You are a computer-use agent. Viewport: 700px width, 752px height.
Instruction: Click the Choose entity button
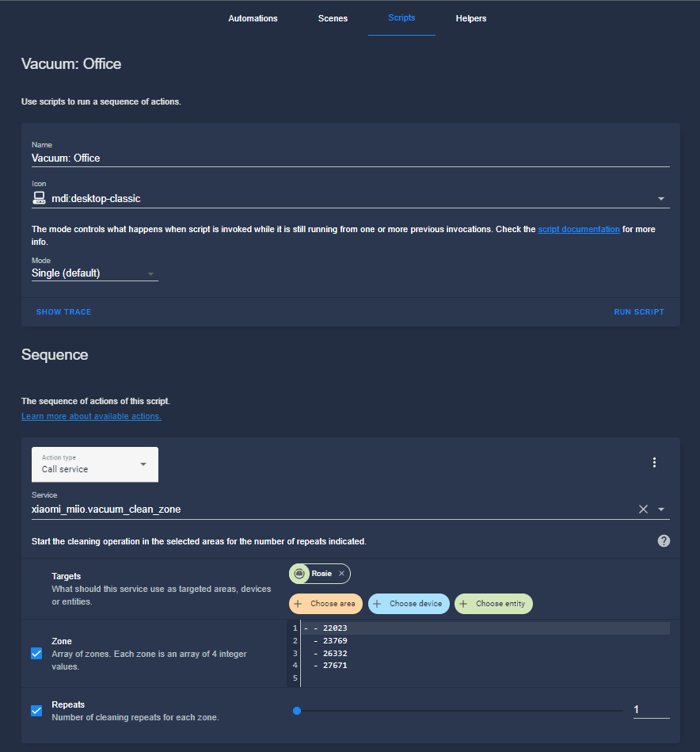click(x=493, y=604)
